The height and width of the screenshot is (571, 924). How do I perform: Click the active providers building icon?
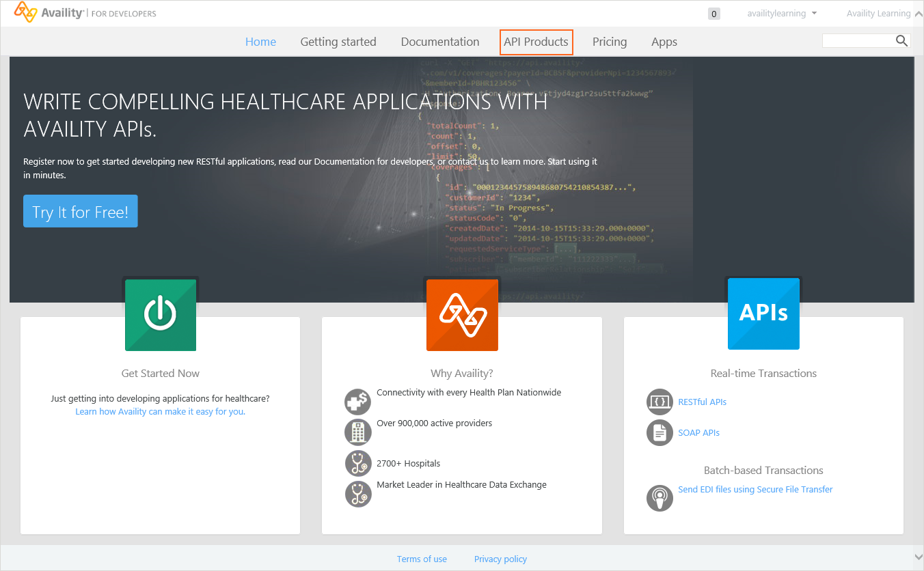[358, 432]
